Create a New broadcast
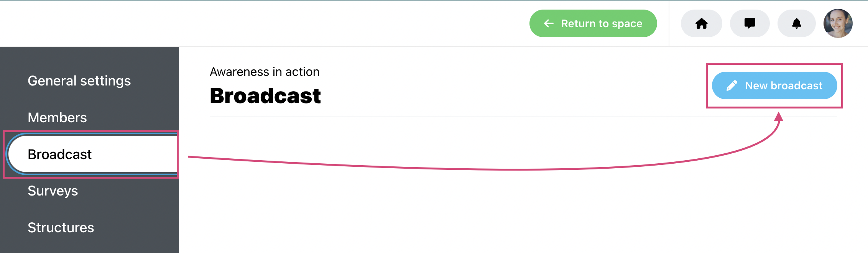The image size is (868, 253). tap(774, 85)
